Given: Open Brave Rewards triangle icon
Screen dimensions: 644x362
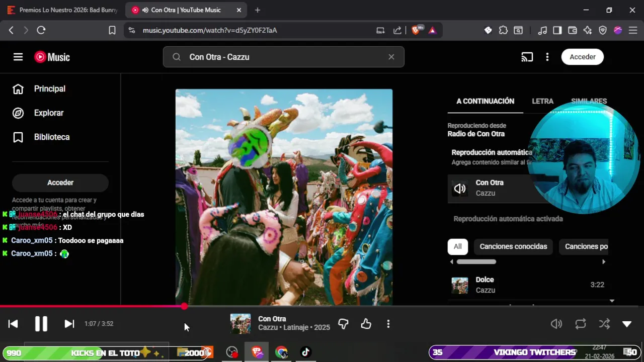Looking at the screenshot, I should tap(432, 30).
